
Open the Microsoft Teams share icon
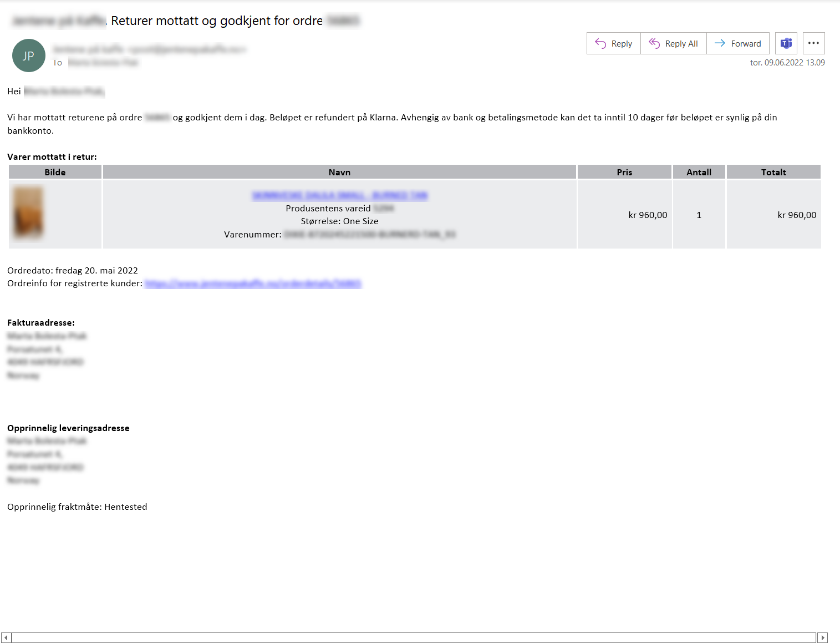(x=786, y=43)
